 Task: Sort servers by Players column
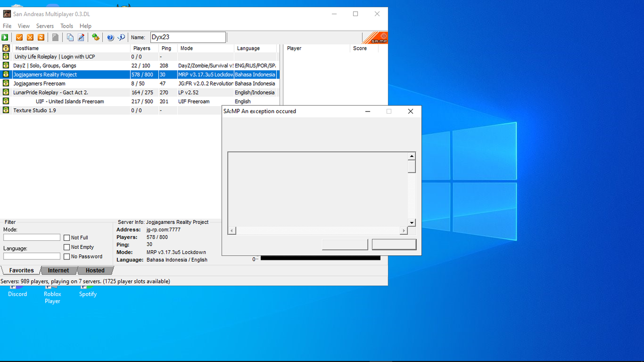[x=144, y=48]
